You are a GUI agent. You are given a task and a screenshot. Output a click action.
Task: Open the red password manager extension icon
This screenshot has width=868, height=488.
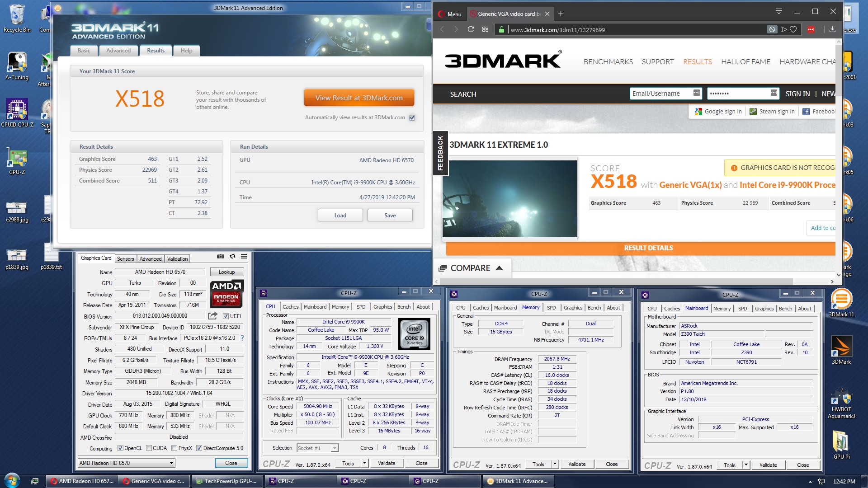click(811, 29)
